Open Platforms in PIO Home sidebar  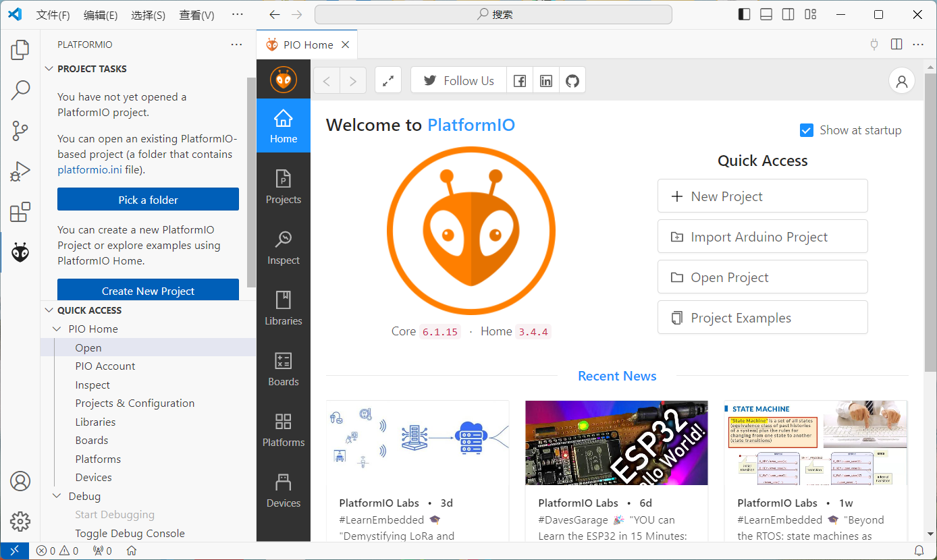click(284, 429)
